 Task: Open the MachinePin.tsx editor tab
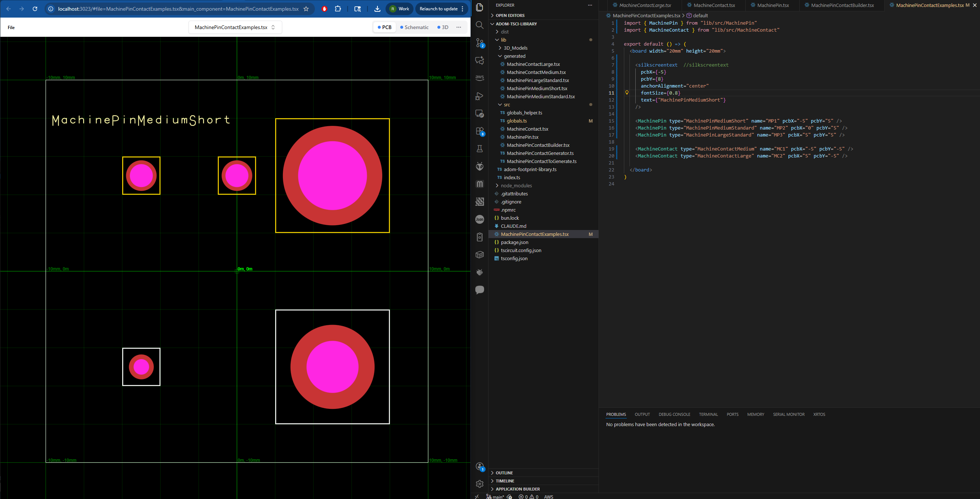click(x=773, y=5)
